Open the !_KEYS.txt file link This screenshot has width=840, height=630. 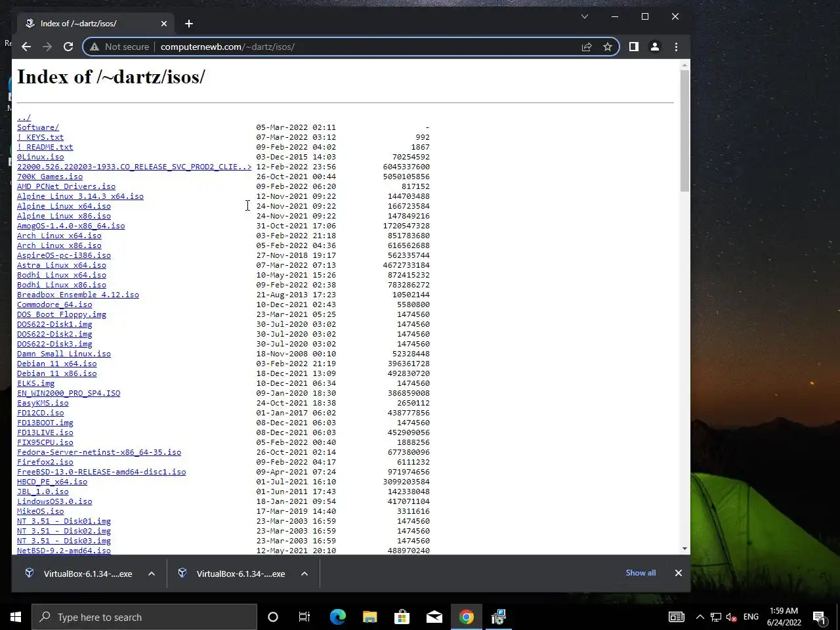[41, 137]
